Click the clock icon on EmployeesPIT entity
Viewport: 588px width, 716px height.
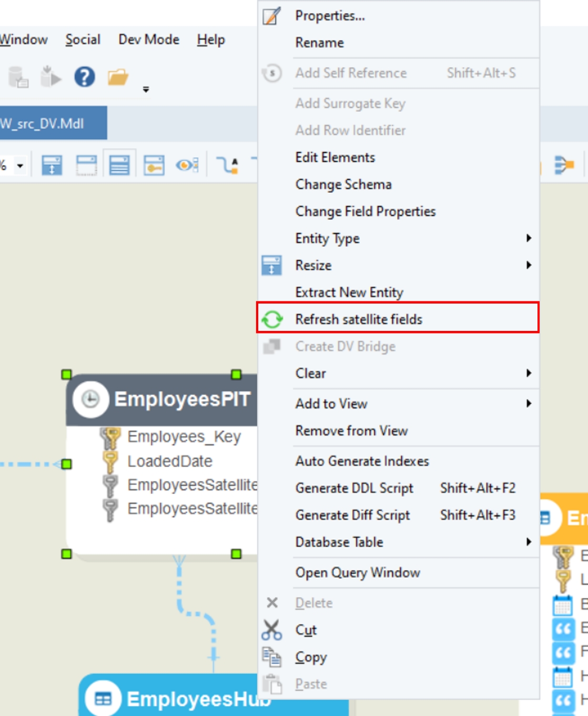pos(90,399)
